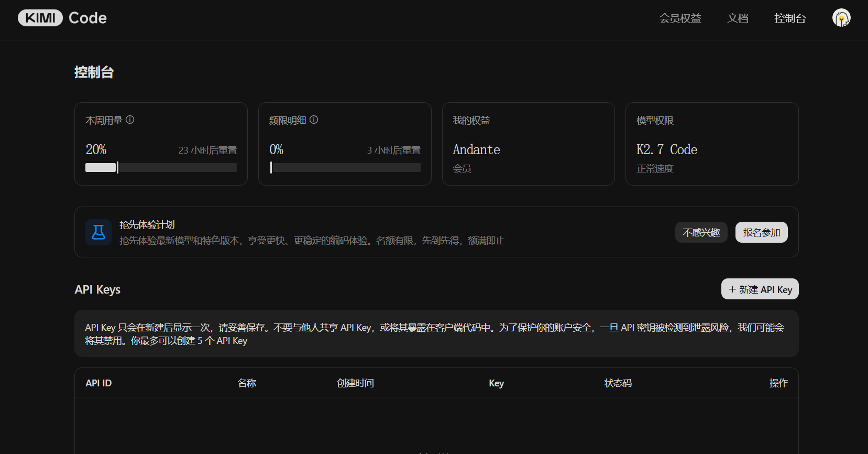Select the 我的权益 Andante card
The width and height of the screenshot is (868, 454).
(529, 144)
